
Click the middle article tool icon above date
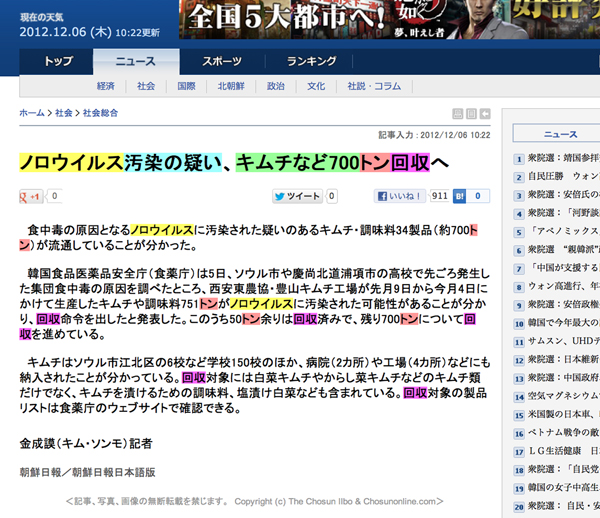click(471, 114)
